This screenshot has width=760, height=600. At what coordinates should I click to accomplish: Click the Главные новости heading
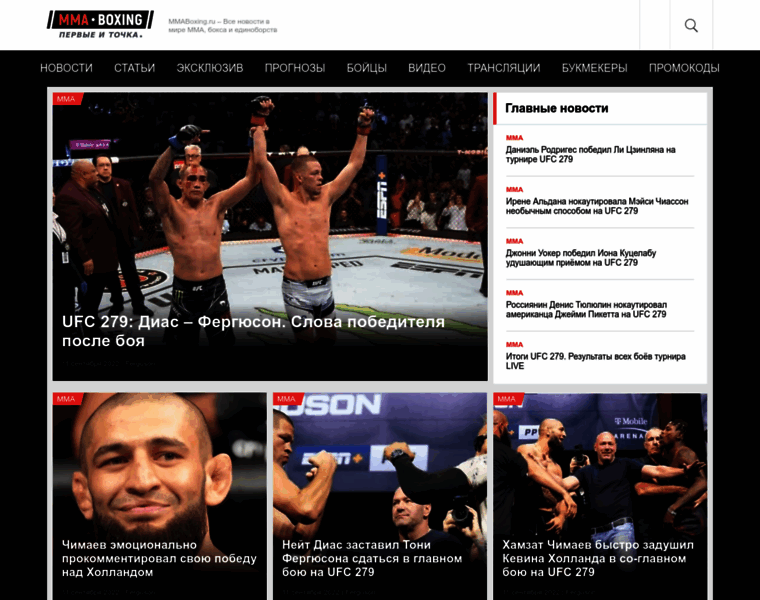point(556,108)
